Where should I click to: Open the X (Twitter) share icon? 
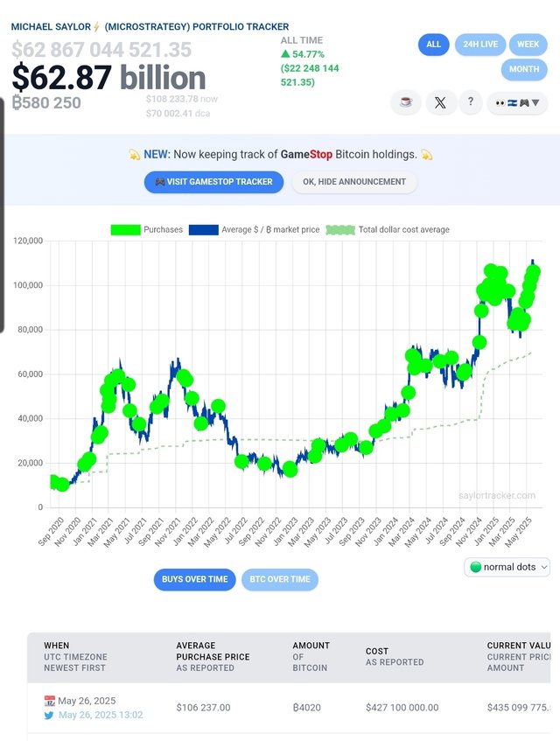(x=440, y=102)
